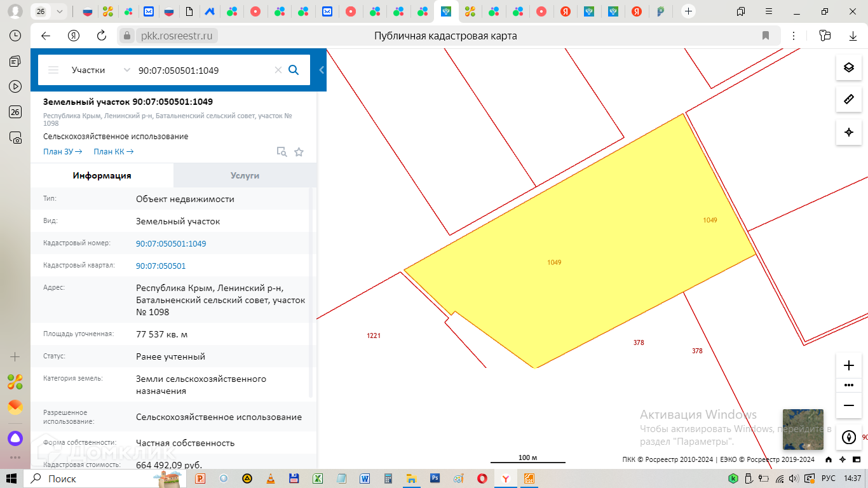The height and width of the screenshot is (488, 868).
Task: Select the ruler measurement tool
Action: [x=848, y=100]
